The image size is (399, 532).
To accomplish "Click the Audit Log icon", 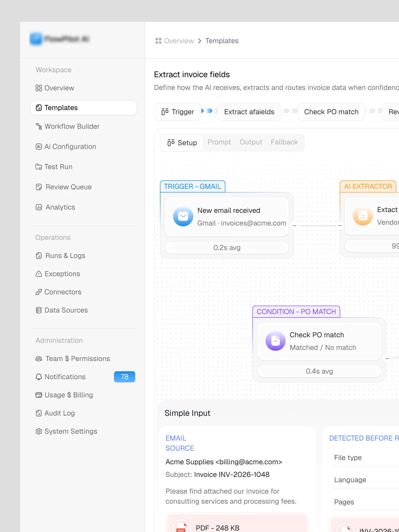I will 39,413.
